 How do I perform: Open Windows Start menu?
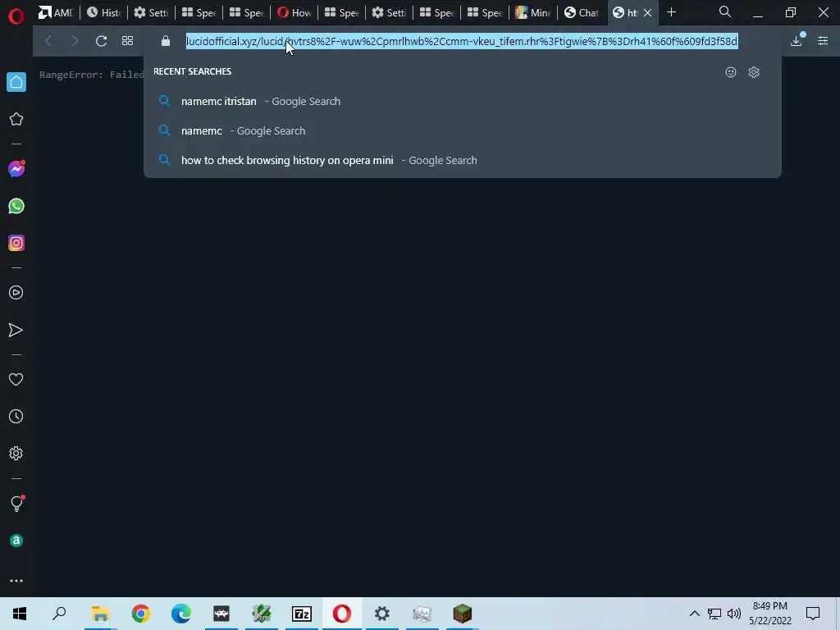click(x=20, y=614)
